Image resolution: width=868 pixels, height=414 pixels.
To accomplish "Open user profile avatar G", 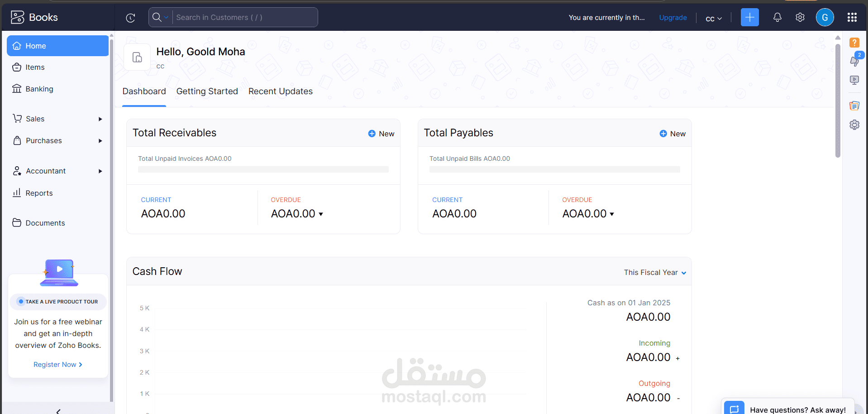I will [x=825, y=17].
